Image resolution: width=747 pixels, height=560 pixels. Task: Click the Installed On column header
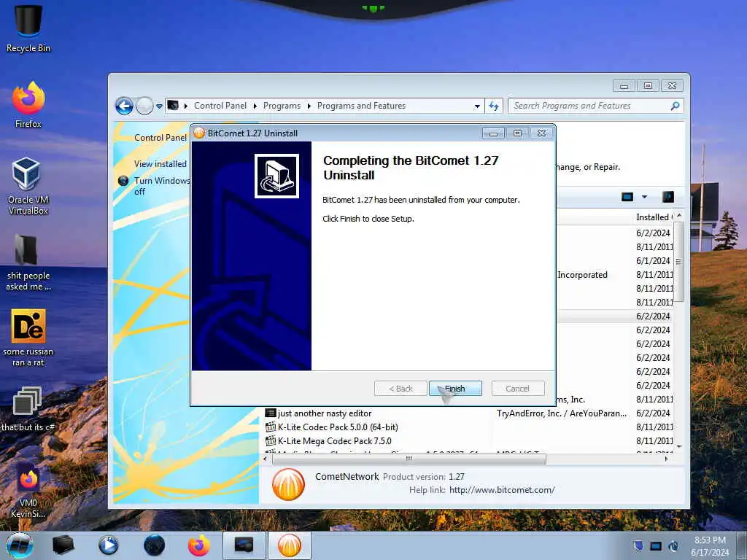tap(654, 217)
